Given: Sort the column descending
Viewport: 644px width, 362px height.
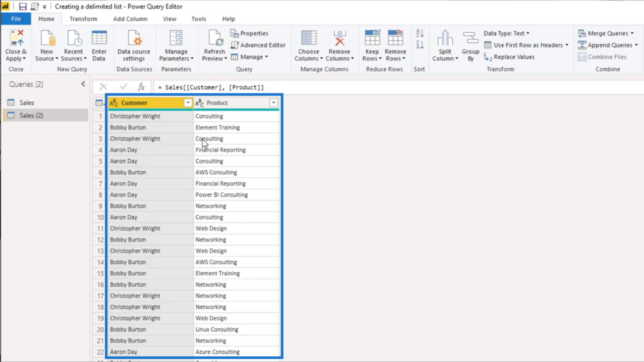Looking at the screenshot, I should coord(420,45).
